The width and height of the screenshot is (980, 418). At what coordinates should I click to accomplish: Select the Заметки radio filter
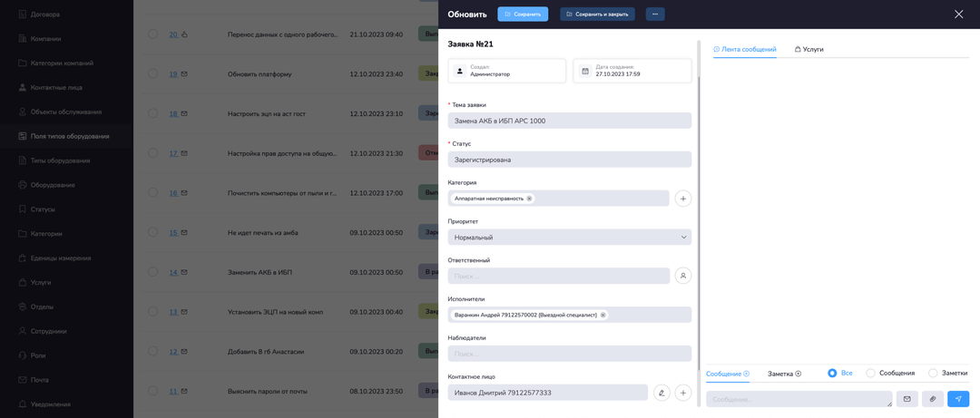coord(933,373)
